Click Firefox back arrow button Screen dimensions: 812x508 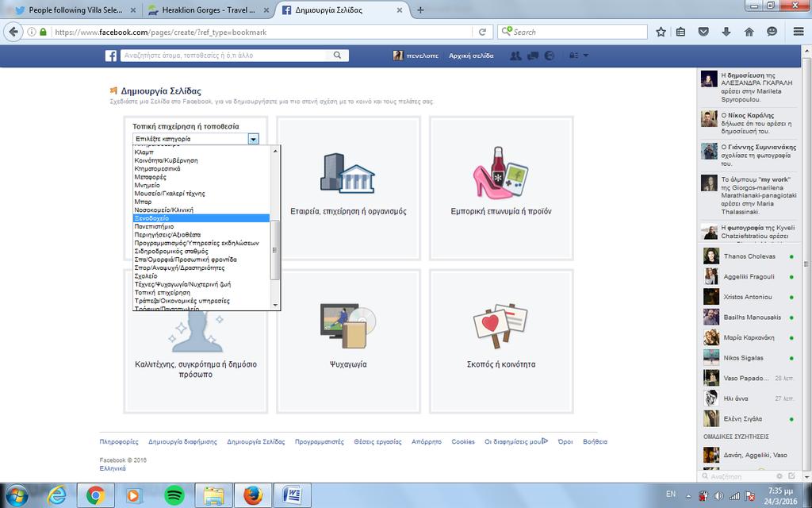pos(13,32)
